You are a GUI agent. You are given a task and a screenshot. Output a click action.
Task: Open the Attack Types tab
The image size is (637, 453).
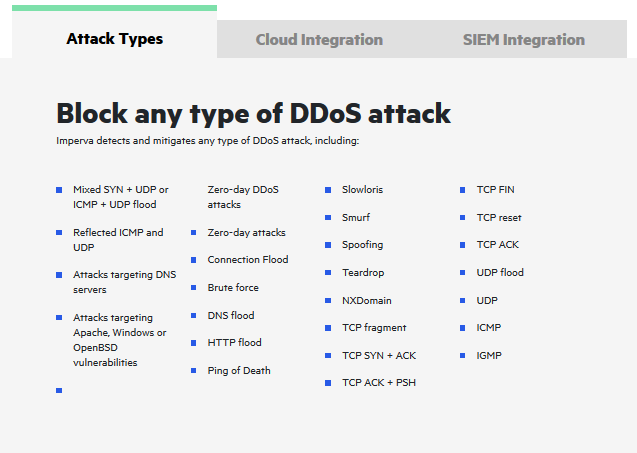tap(114, 40)
